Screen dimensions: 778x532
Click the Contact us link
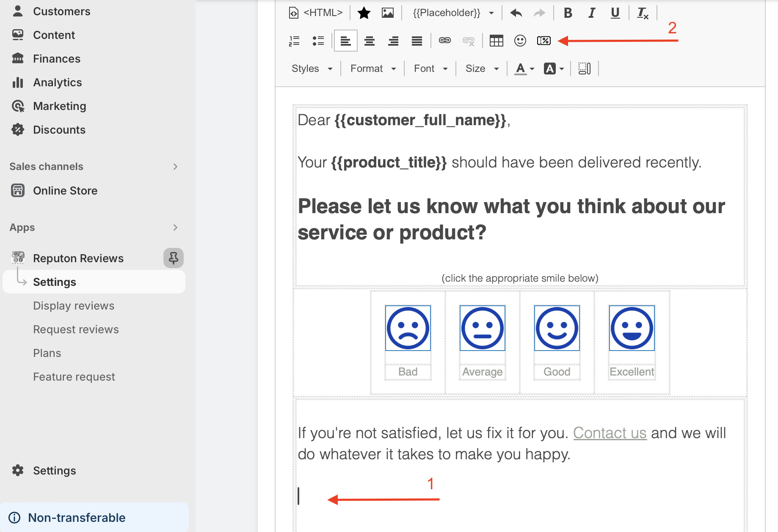(610, 433)
